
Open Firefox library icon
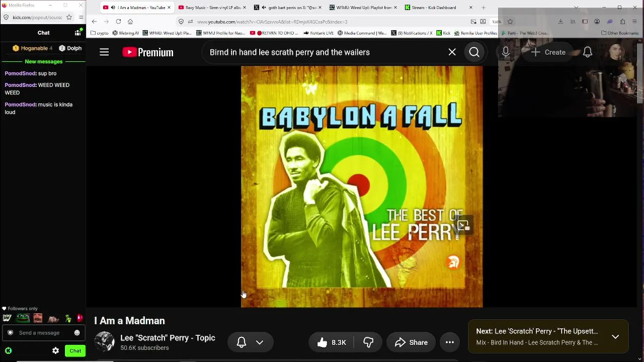coord(573,22)
